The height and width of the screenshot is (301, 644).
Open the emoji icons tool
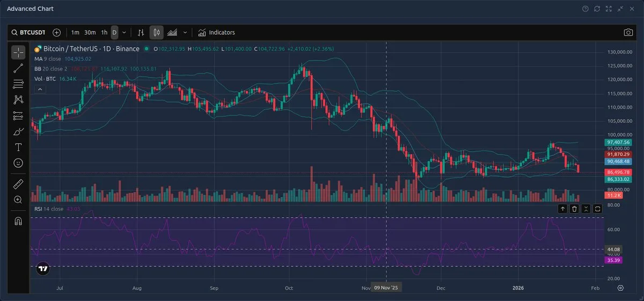click(18, 162)
